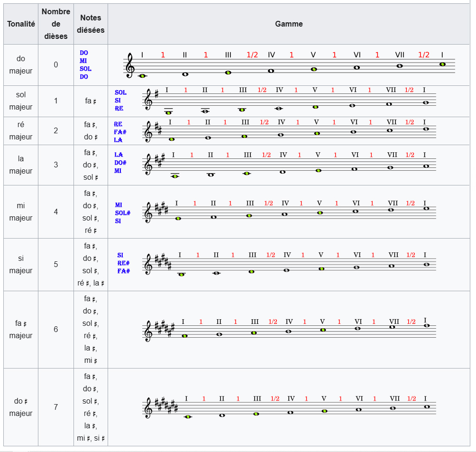
Task: Click the "Gamme" column header
Action: 289,24
